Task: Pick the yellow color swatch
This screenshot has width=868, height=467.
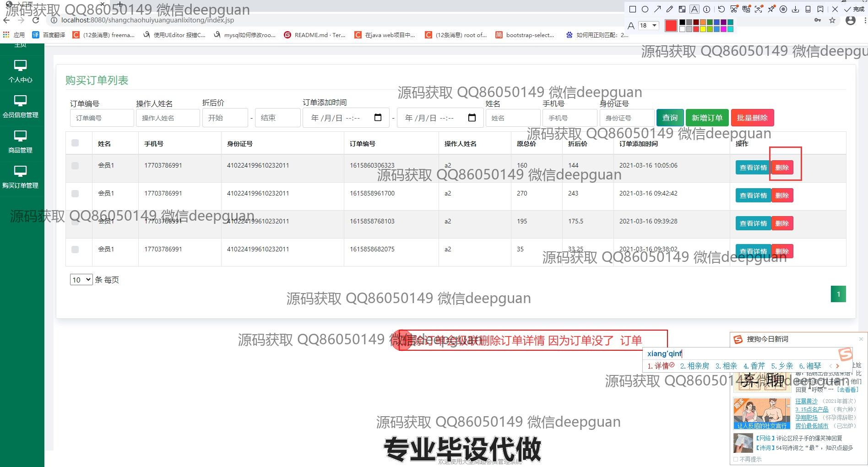Action: pos(703,29)
